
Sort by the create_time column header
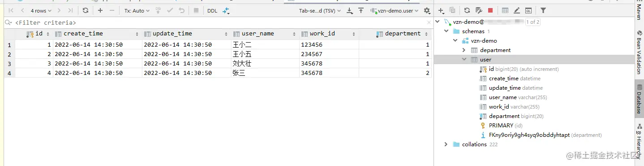(x=97, y=34)
